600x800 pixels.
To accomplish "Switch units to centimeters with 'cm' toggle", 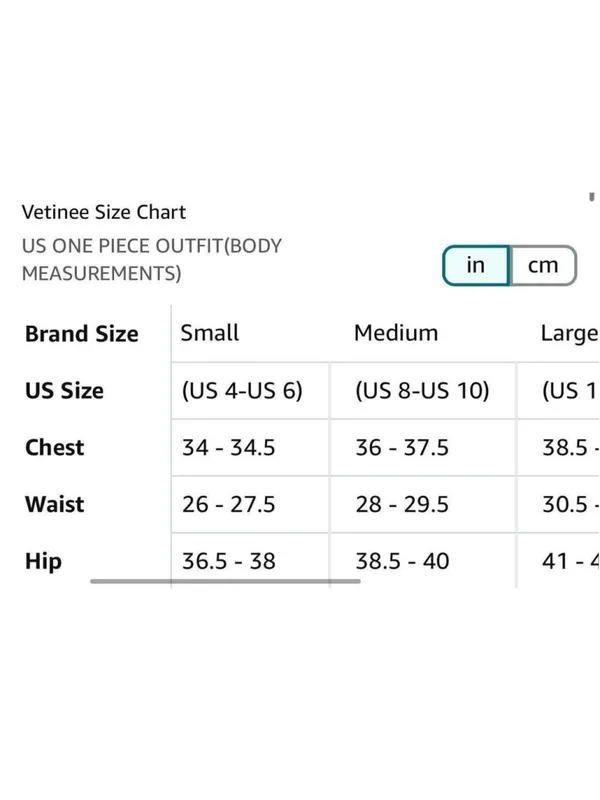I will coord(543,265).
